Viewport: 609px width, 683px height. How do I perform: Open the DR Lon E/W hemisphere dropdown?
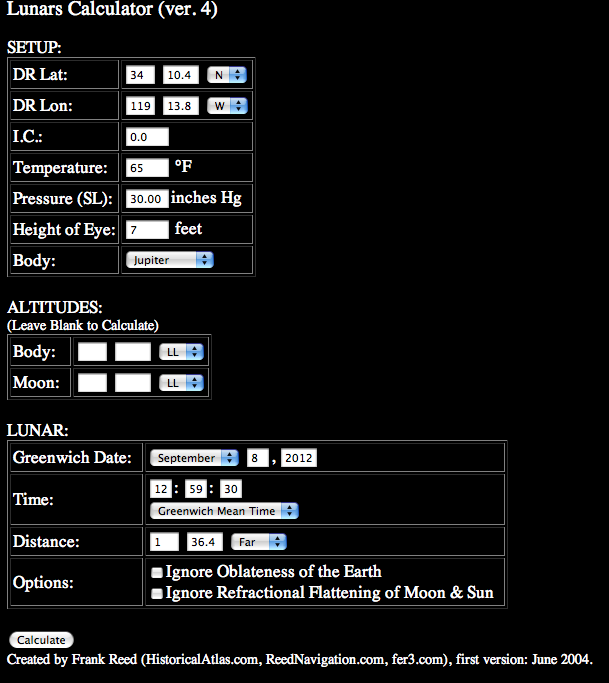point(227,106)
